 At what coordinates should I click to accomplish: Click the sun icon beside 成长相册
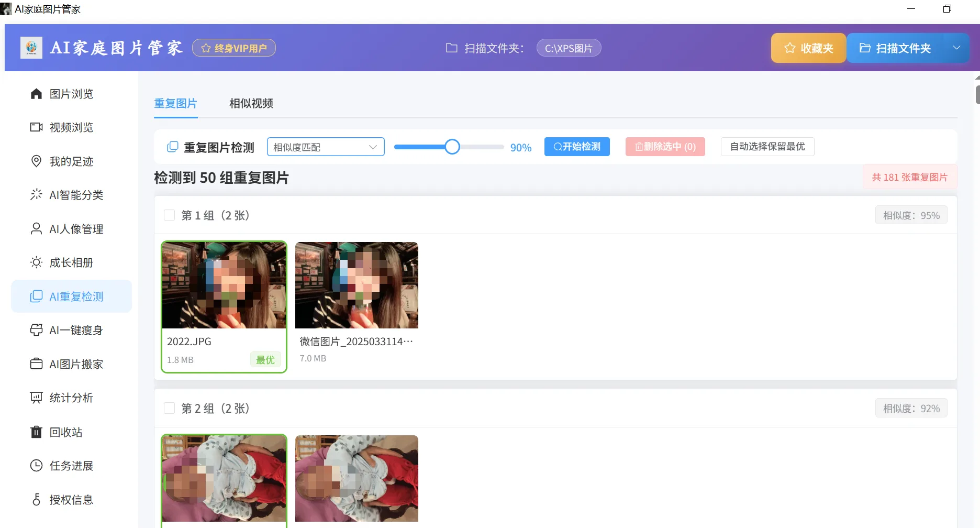coord(36,262)
